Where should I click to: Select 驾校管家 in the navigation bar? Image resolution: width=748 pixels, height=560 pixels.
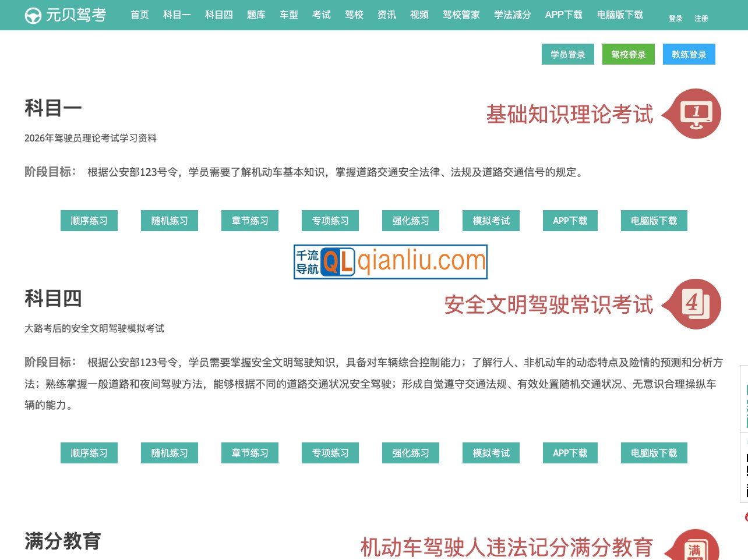[461, 15]
